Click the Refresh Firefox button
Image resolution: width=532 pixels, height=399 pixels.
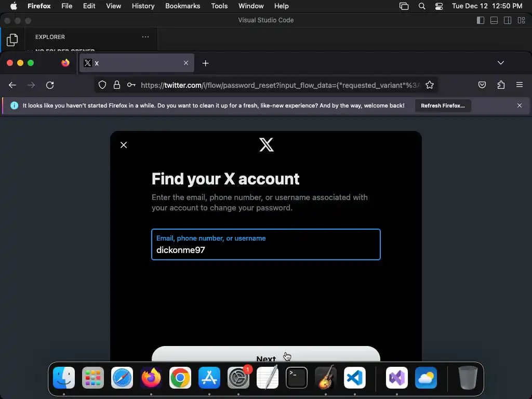[443, 105]
